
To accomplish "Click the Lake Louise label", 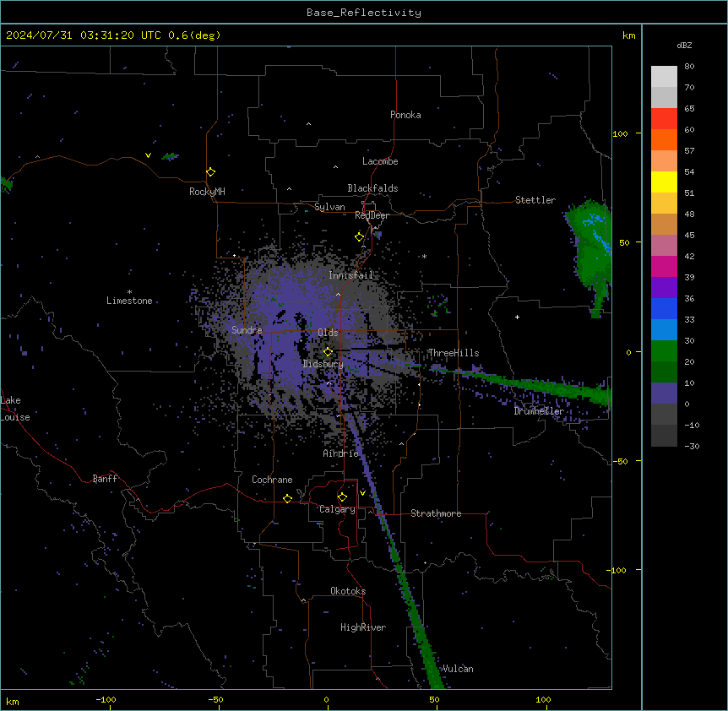I will (15, 409).
